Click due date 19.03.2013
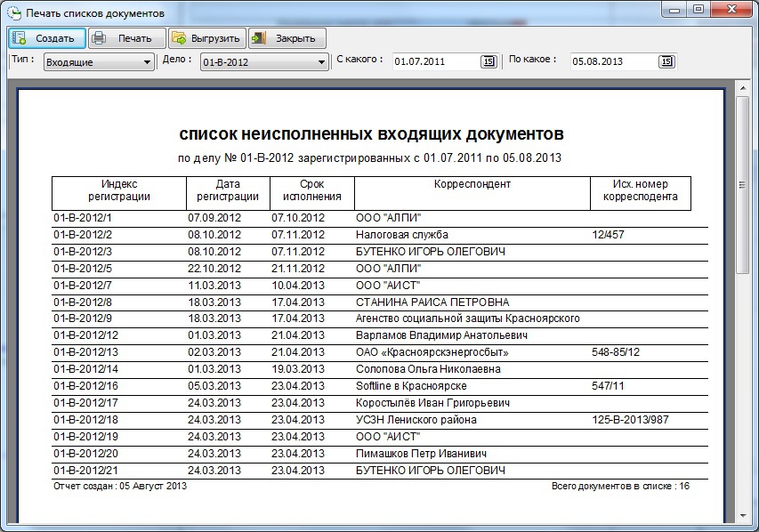 point(298,369)
